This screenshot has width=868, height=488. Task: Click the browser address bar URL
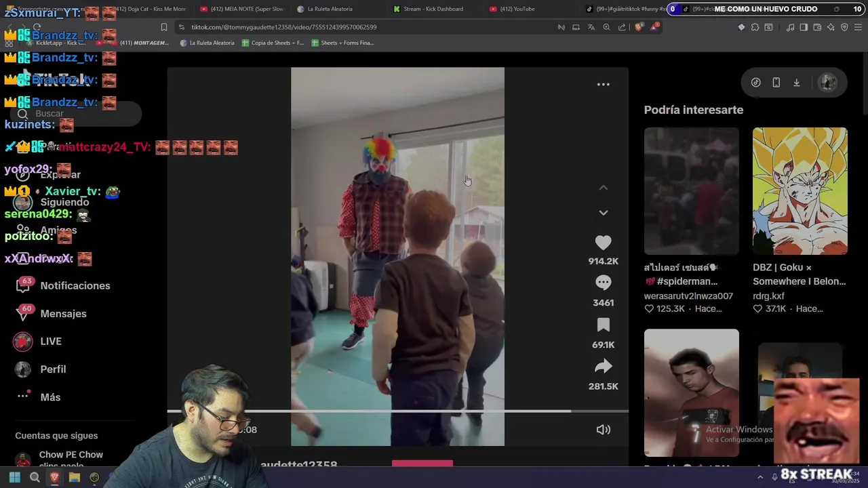pyautogui.click(x=284, y=27)
